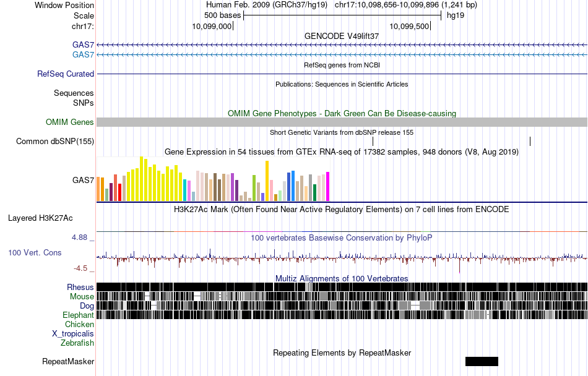The height and width of the screenshot is (376, 588).
Task: Click the left dbSNP variant tick mark
Action: coord(373,141)
